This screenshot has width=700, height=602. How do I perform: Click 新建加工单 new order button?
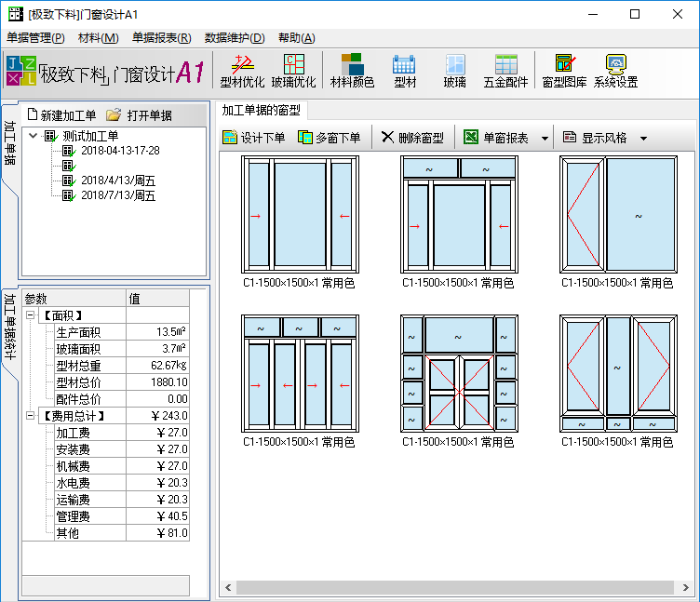[x=61, y=115]
